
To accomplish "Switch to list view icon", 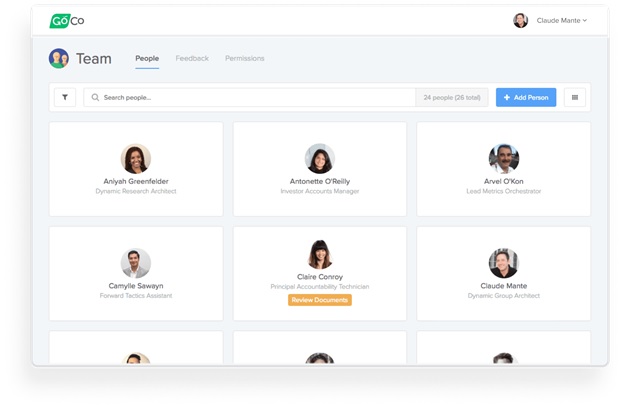I will (575, 98).
